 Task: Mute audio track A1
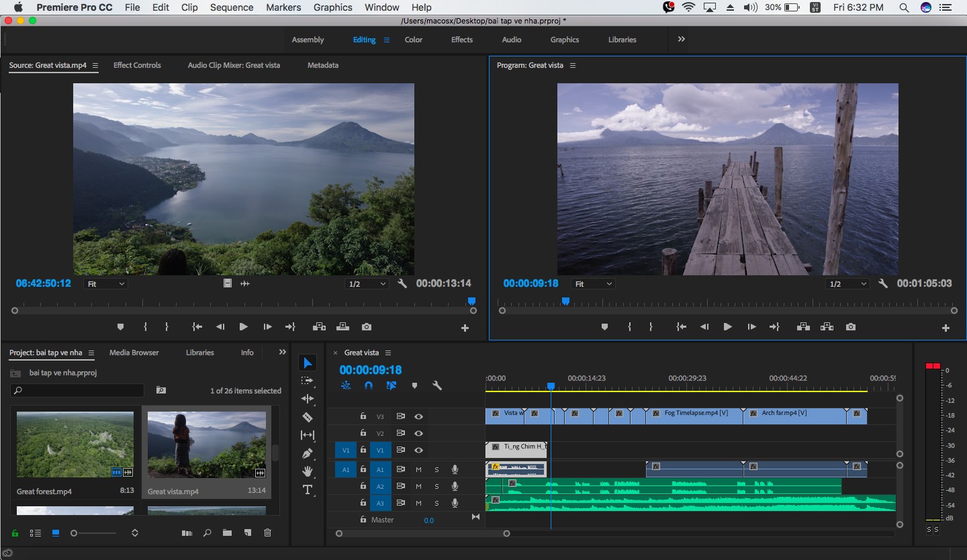(418, 469)
